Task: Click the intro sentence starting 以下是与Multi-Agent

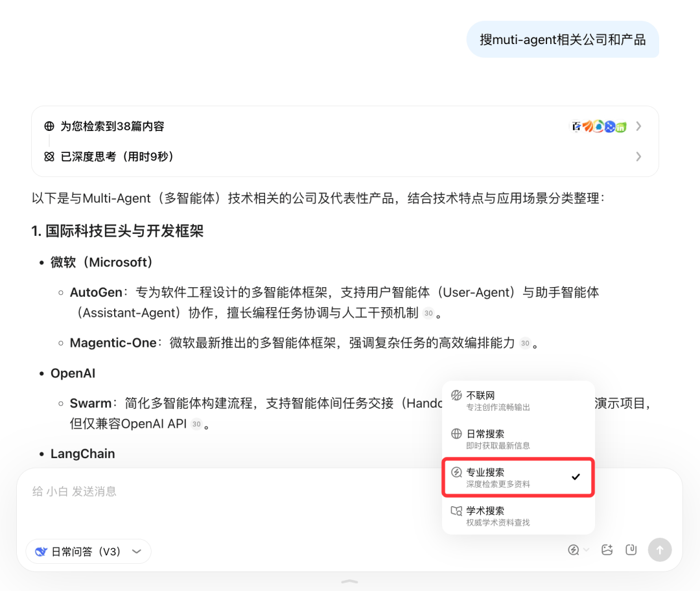Action: pos(318,198)
